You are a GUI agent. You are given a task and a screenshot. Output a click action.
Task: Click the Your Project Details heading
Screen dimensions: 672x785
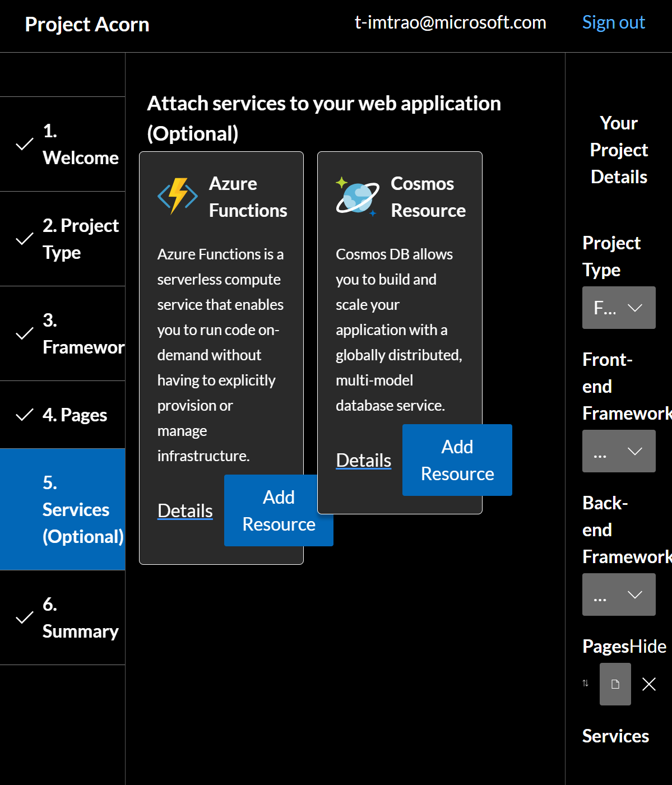[x=619, y=150]
